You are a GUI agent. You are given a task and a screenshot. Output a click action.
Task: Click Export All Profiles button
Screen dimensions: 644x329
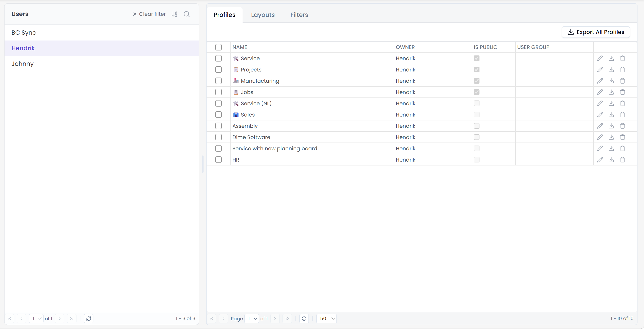(x=595, y=32)
